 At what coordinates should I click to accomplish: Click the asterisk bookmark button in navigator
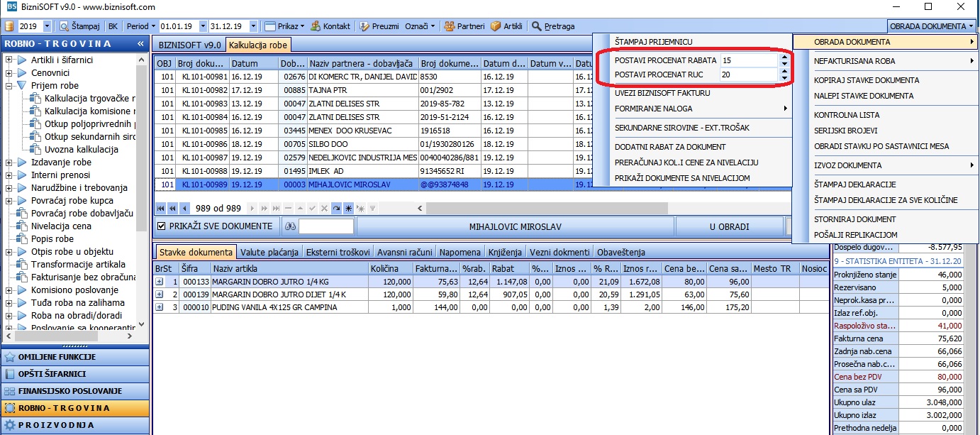click(x=348, y=208)
